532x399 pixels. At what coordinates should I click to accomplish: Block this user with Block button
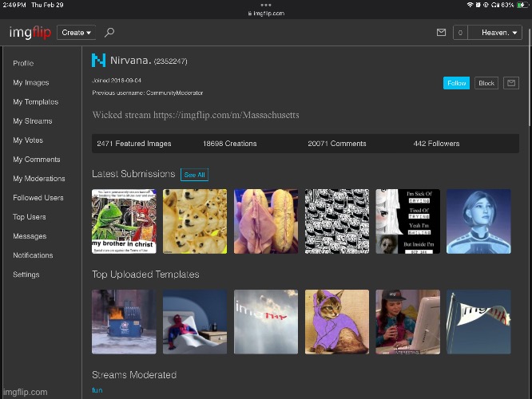pos(486,83)
